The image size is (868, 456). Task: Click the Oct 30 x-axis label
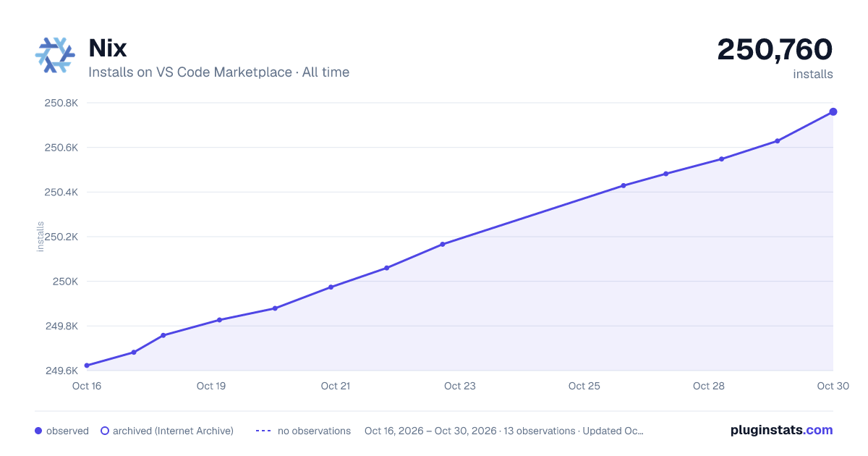coord(832,386)
